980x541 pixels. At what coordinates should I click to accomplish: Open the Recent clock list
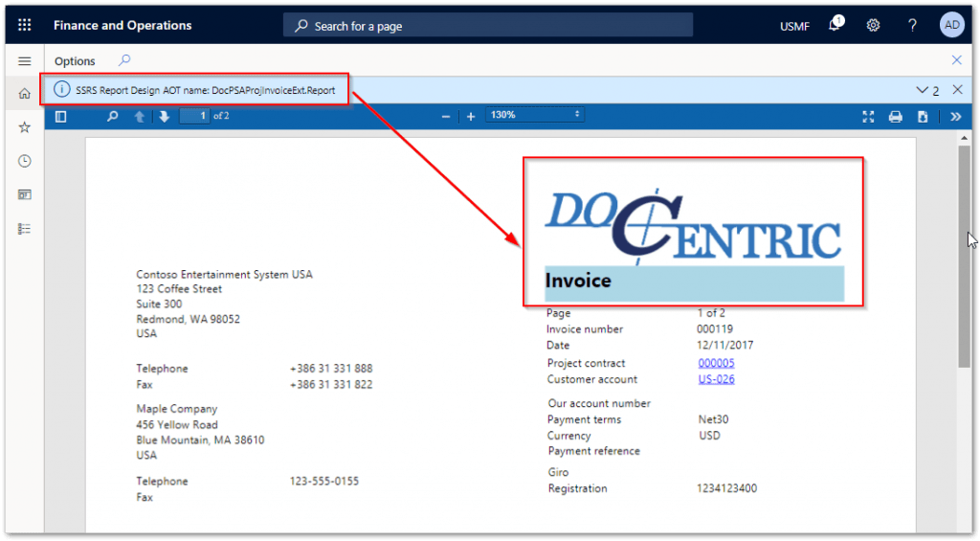tap(24, 162)
